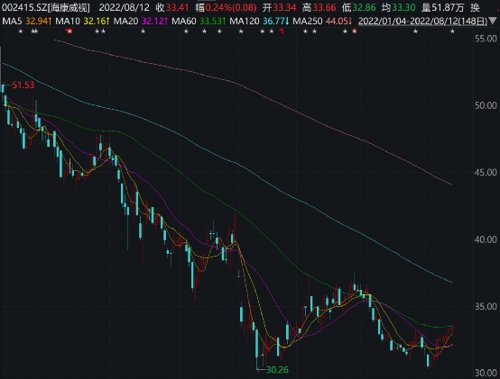The height and width of the screenshot is (379, 500).
Task: Click the rightmost star event marker
Action: tap(452, 31)
